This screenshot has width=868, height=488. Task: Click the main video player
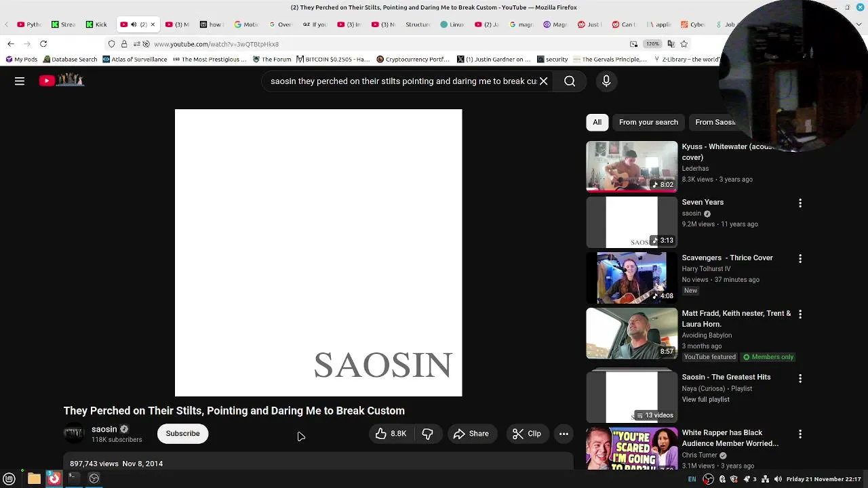point(318,253)
